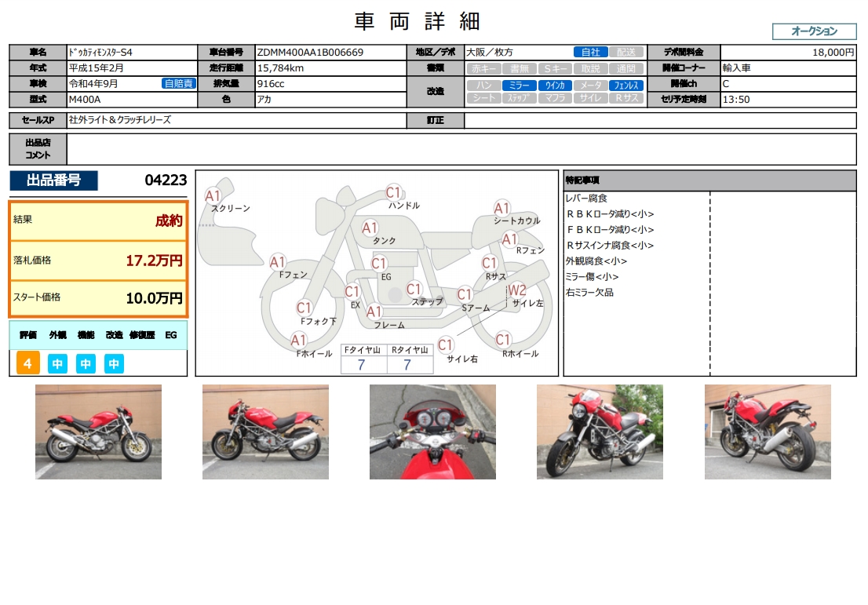Select the ステップ modification tag

tap(520, 98)
